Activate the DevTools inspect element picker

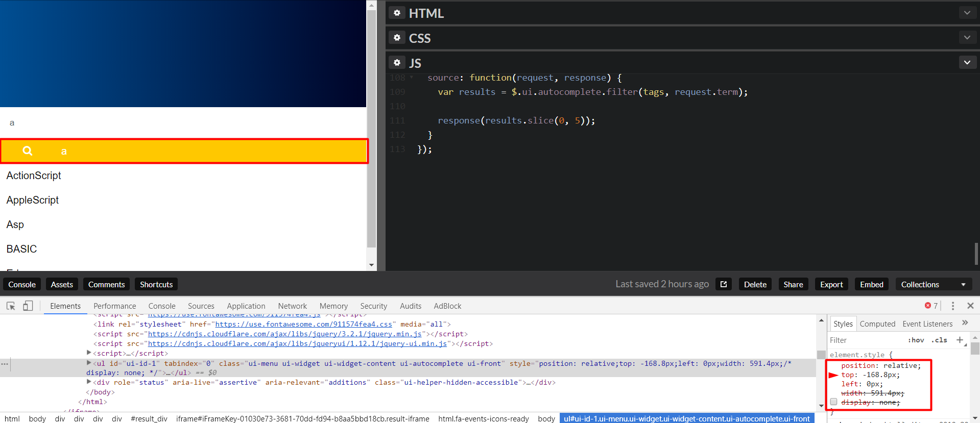point(11,306)
